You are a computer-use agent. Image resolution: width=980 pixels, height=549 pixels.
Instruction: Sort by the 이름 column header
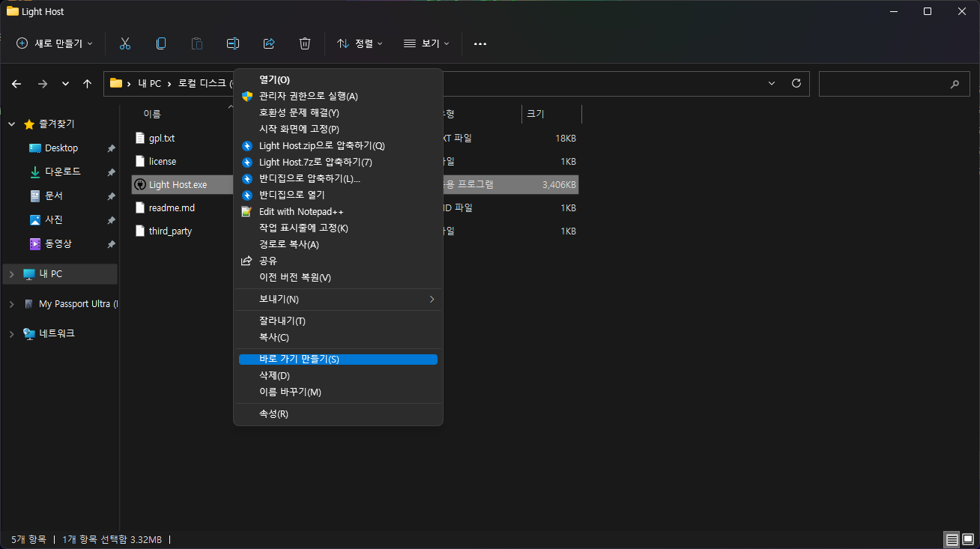(x=152, y=114)
